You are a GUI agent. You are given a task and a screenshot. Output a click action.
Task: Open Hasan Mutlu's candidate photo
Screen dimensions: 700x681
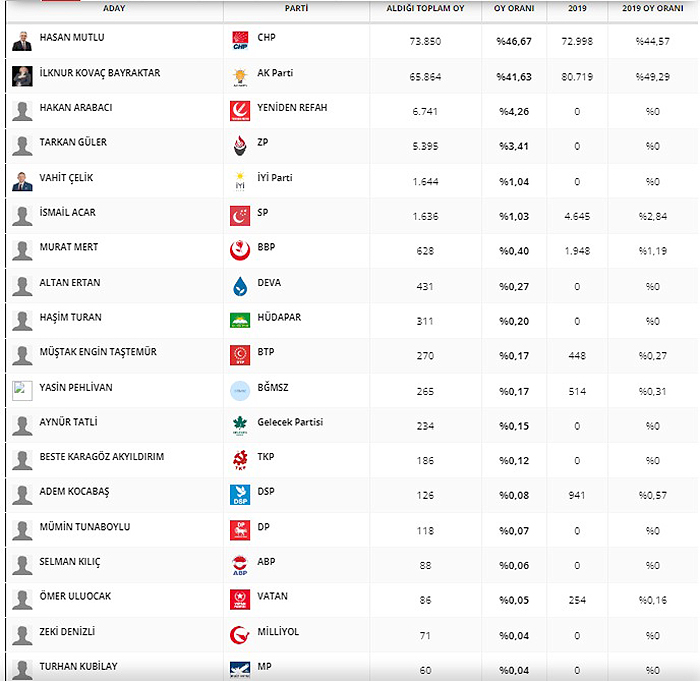point(22,41)
